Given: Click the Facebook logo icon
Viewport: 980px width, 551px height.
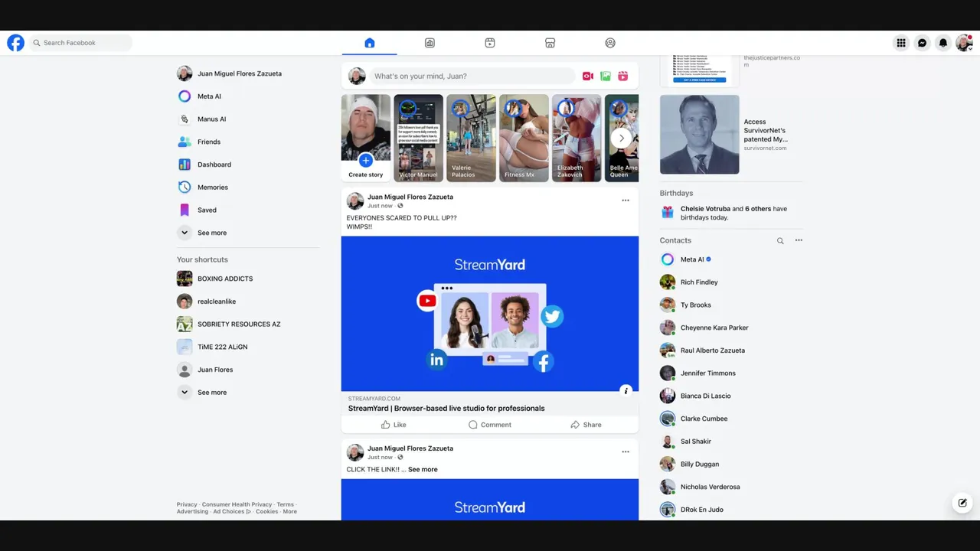Looking at the screenshot, I should (15, 43).
